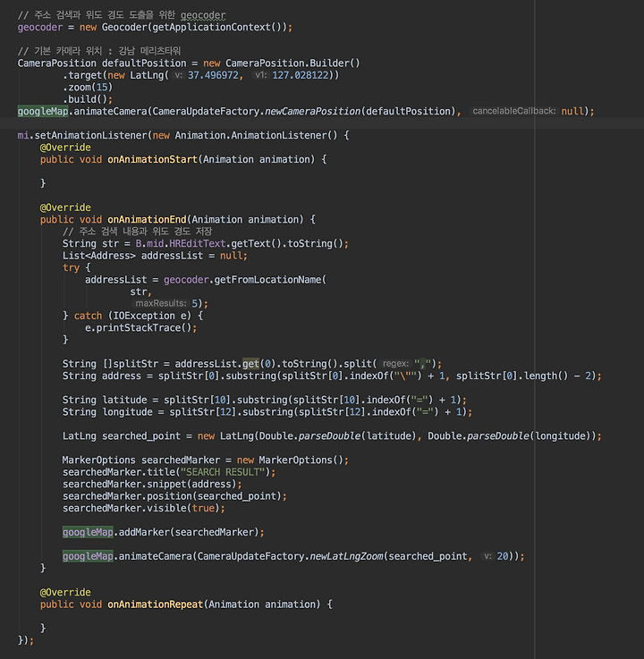Click mi.setAnimationListener call
The width and height of the screenshot is (644, 659).
(82, 136)
